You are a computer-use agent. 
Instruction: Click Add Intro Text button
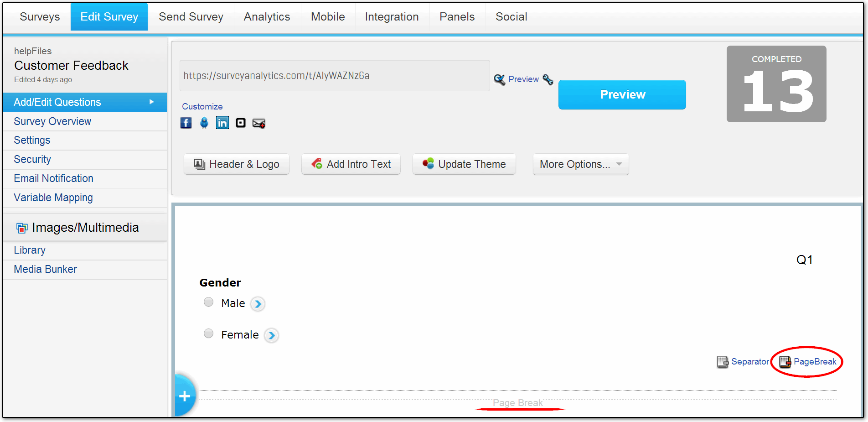[x=351, y=164]
